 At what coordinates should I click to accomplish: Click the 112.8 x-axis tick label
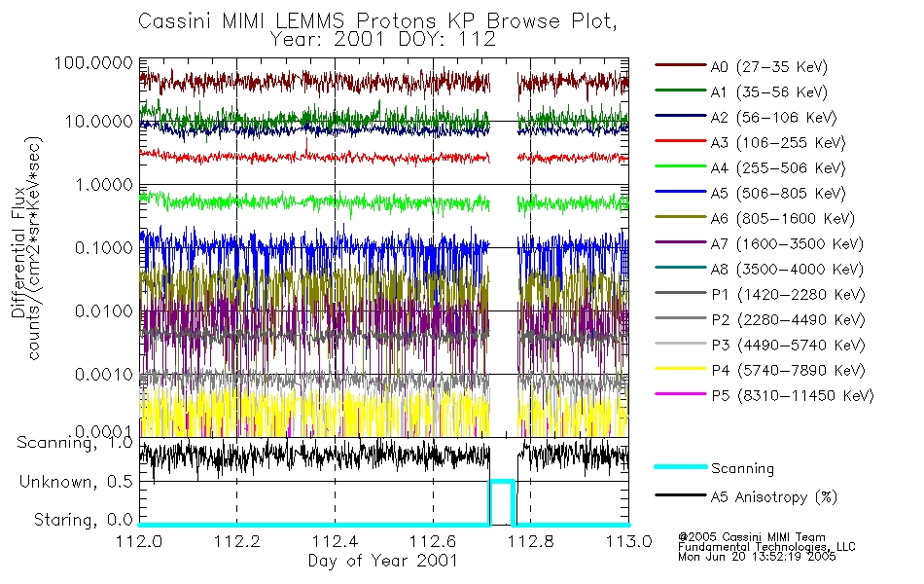tap(530, 541)
